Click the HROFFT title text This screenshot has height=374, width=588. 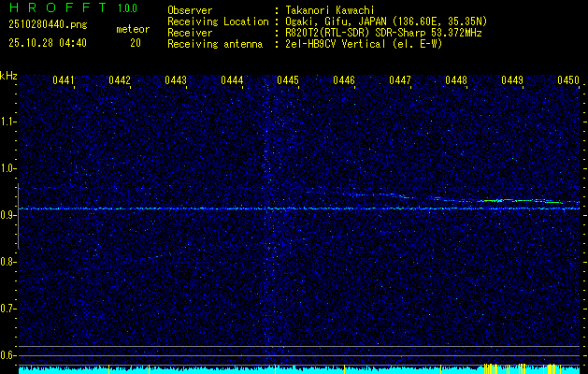coord(58,8)
